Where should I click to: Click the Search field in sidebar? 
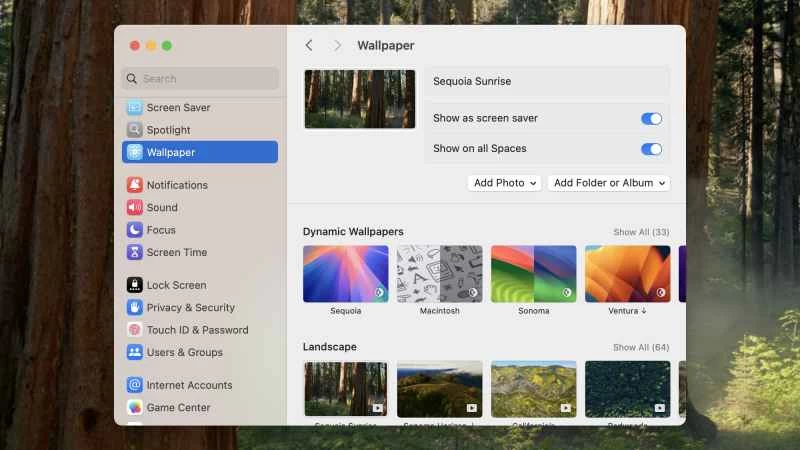tap(200, 79)
